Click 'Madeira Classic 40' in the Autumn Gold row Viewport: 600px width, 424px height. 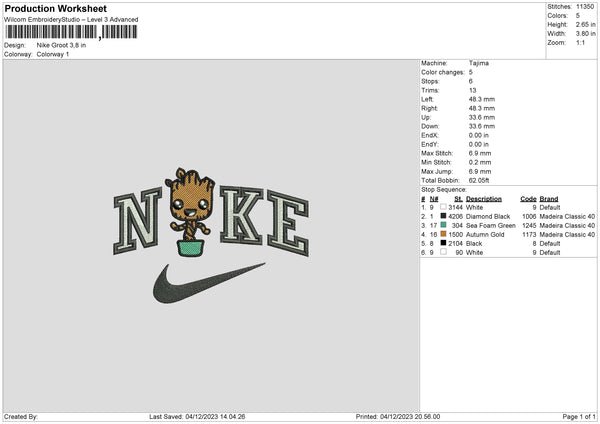(x=567, y=235)
